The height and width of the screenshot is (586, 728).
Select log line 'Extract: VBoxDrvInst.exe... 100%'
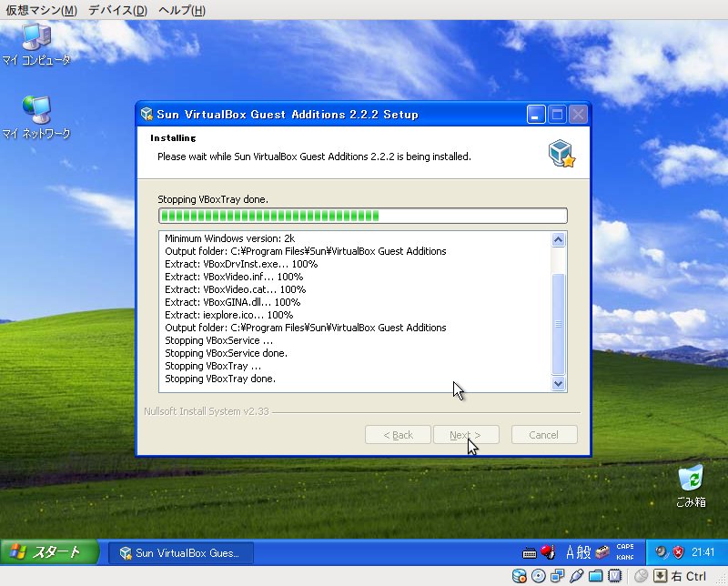241,264
